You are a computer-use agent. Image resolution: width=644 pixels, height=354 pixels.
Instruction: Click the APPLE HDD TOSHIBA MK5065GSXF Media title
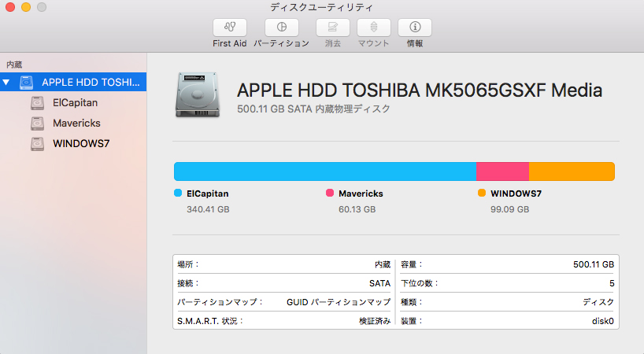coord(420,90)
